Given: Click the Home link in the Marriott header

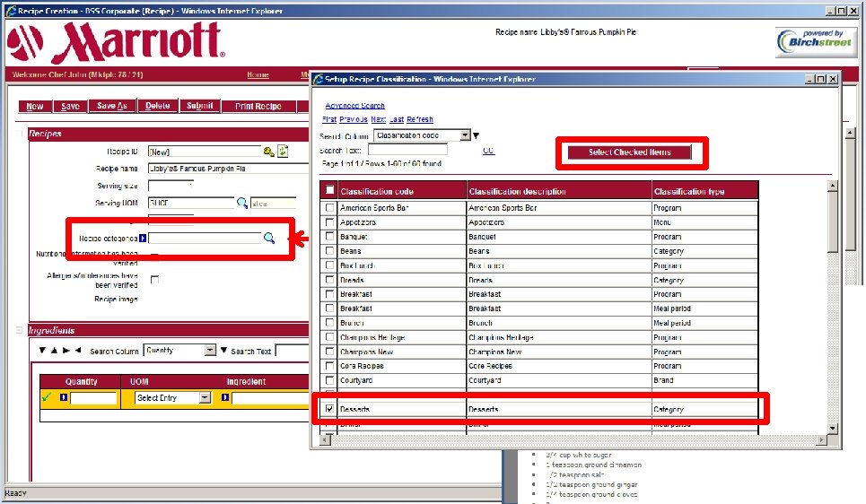Looking at the screenshot, I should point(258,74).
